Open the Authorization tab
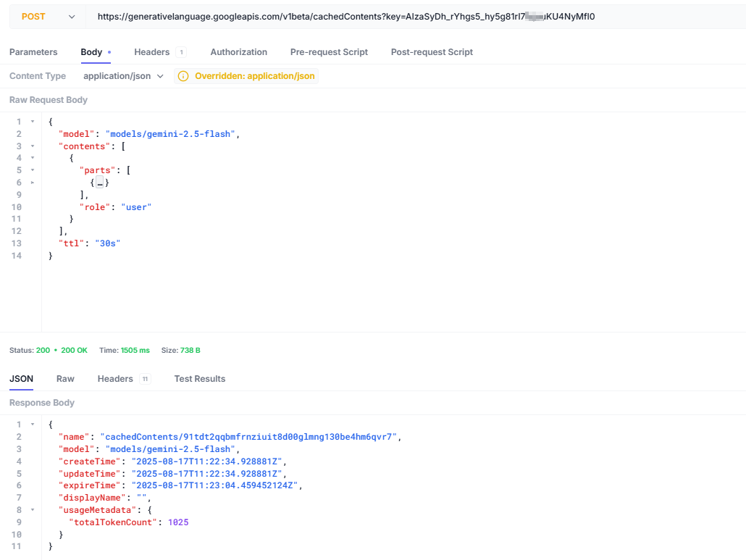 [x=239, y=52]
